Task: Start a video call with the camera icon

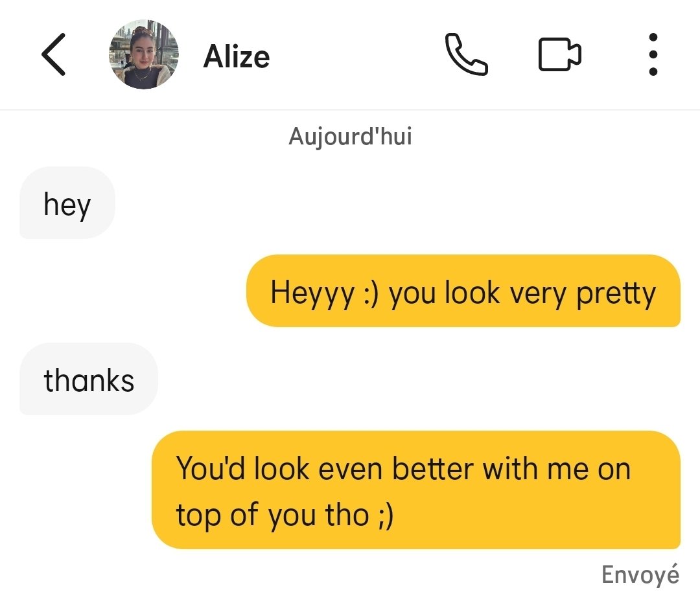Action: 559,54
